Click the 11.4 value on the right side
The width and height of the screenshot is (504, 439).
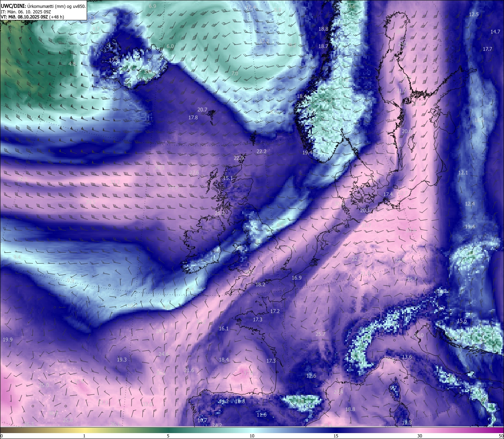[470, 226]
